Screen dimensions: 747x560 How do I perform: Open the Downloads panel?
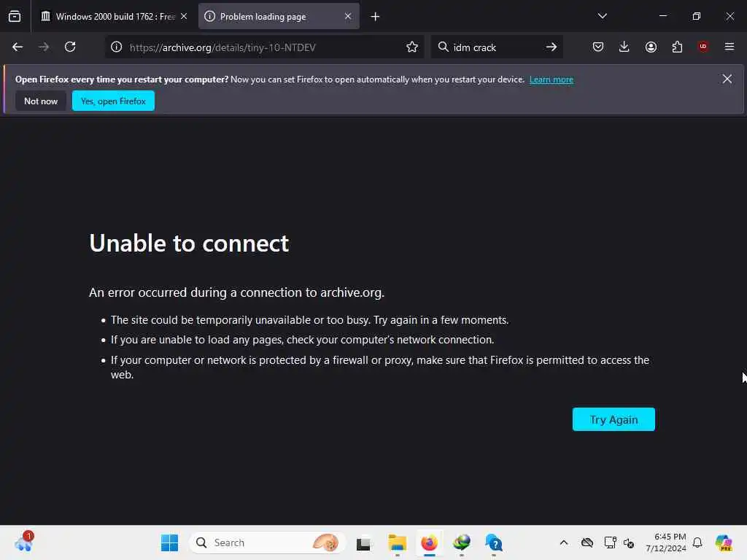click(624, 47)
